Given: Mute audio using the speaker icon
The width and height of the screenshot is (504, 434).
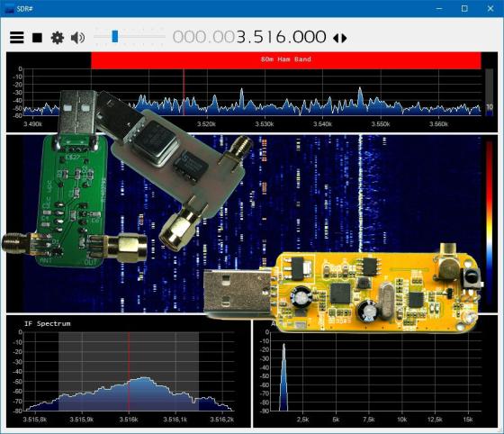Looking at the screenshot, I should click(77, 38).
